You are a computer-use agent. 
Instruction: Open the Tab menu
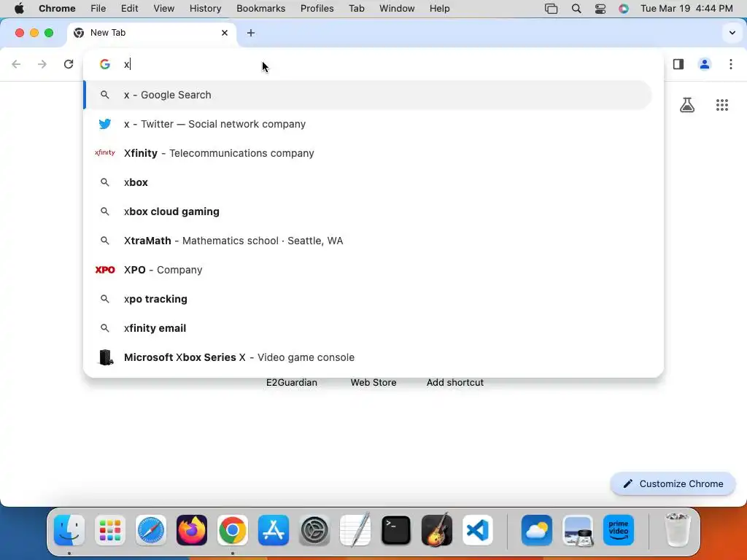point(356,8)
